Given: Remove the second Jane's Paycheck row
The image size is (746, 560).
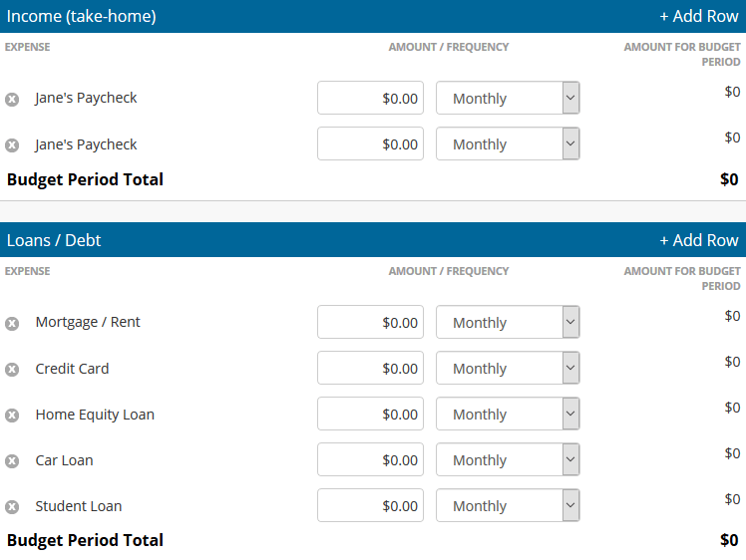Looking at the screenshot, I should [12, 145].
